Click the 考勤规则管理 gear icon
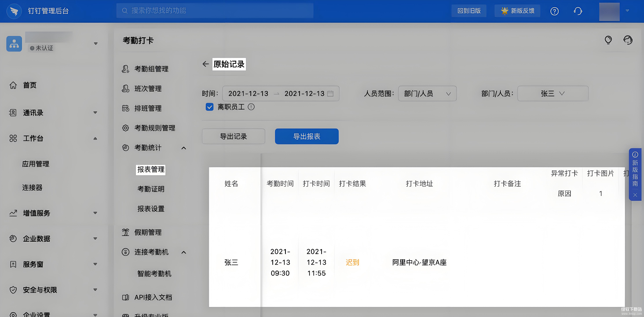The width and height of the screenshot is (644, 317). tap(125, 128)
